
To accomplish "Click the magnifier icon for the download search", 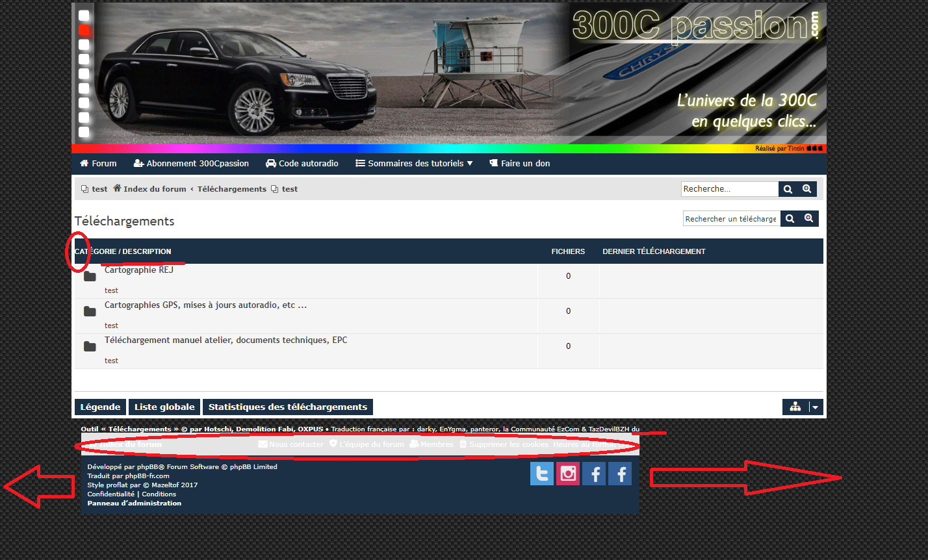I will click(790, 219).
